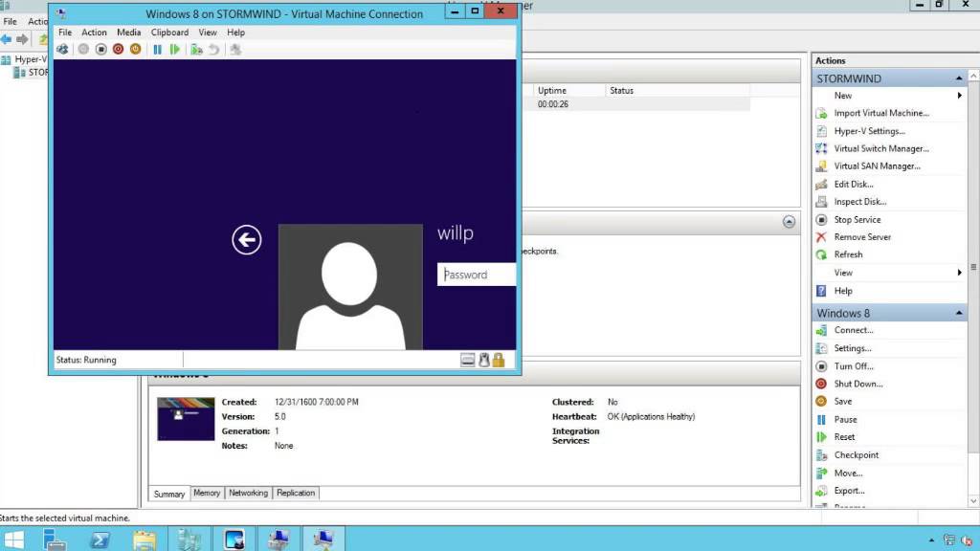Open File Explorer from the taskbar

tap(145, 540)
